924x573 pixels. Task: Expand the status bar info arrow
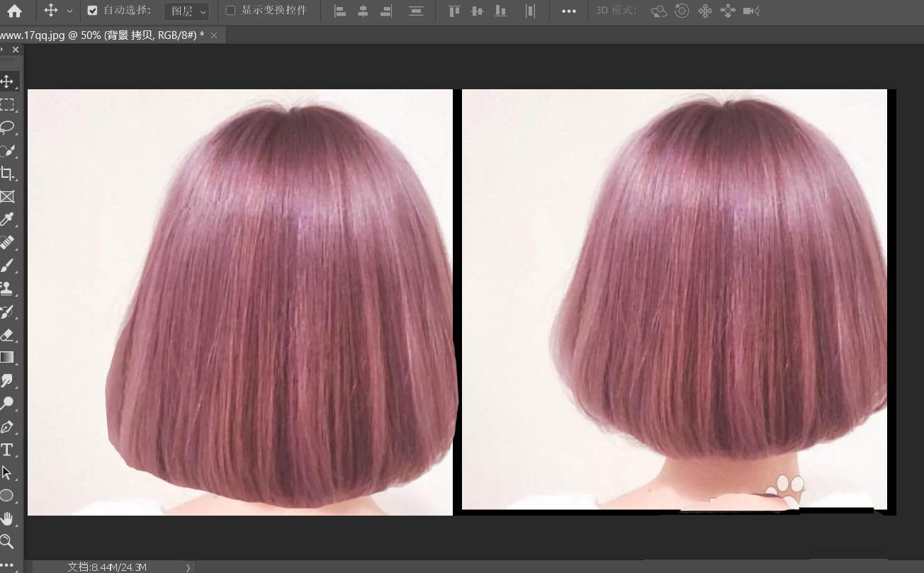coord(188,567)
